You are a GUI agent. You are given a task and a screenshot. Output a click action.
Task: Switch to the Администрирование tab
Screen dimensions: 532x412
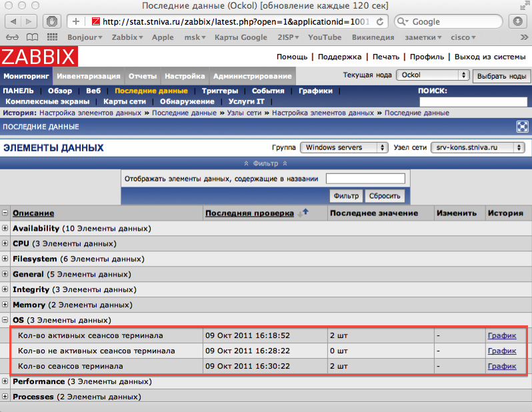pos(252,76)
